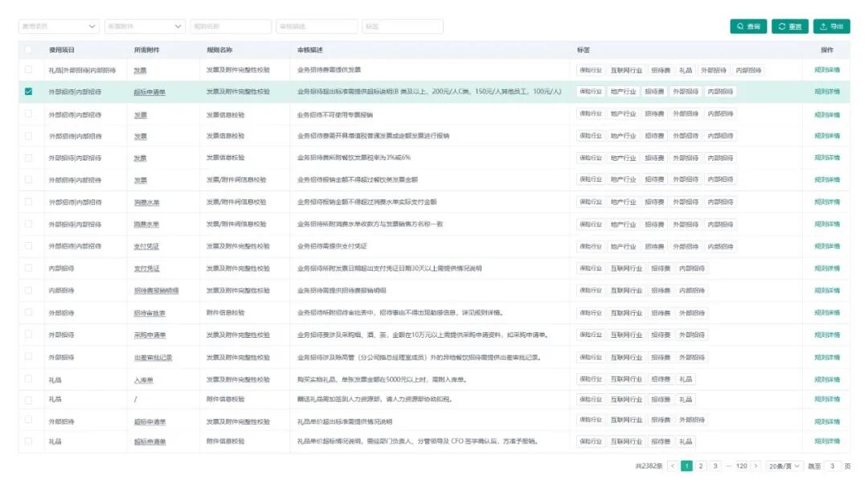
Task: Select page 2 in pagination
Action: tap(701, 466)
